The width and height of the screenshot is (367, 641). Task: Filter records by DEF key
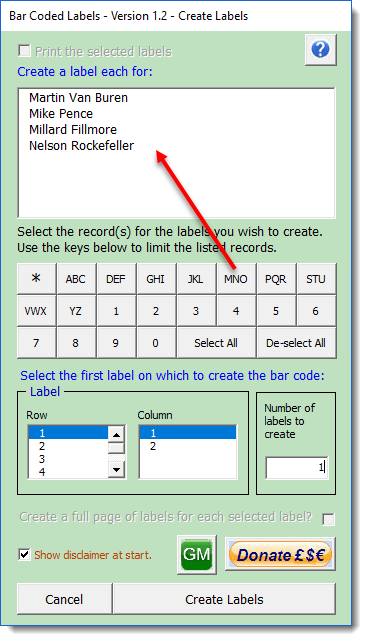[x=116, y=279]
